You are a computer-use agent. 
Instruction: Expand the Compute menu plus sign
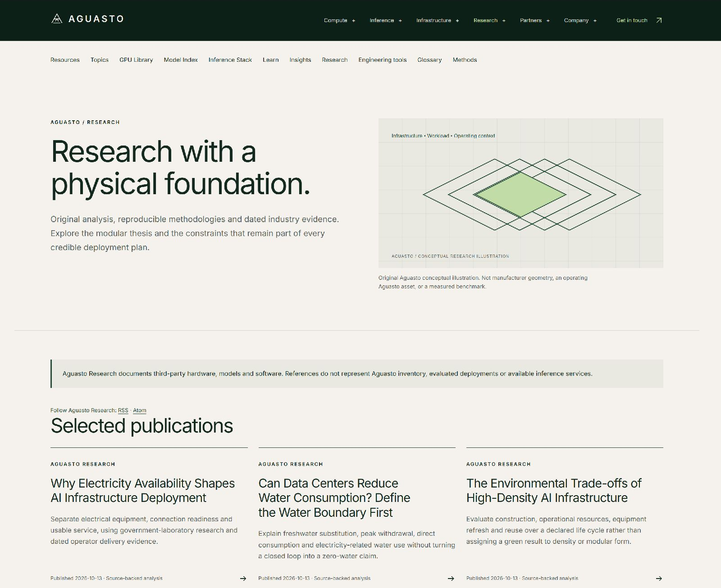point(354,21)
